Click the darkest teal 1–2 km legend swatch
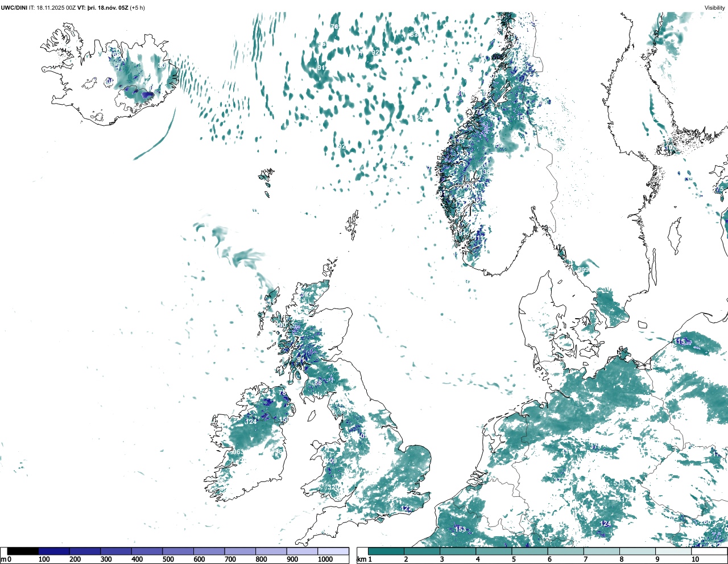 click(386, 551)
